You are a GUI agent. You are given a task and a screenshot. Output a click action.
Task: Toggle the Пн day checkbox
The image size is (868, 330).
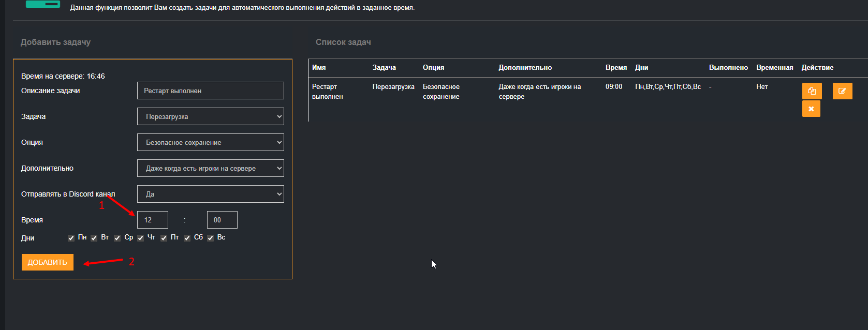71,238
